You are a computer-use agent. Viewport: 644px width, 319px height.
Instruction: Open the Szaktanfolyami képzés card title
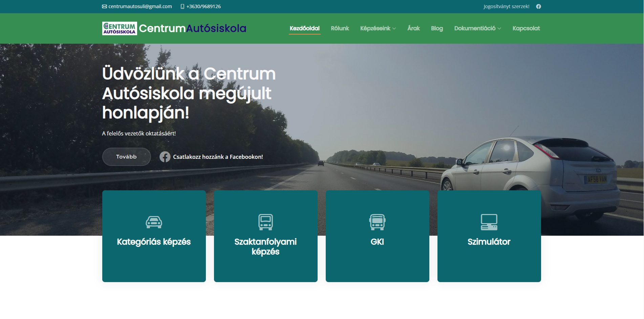(265, 247)
